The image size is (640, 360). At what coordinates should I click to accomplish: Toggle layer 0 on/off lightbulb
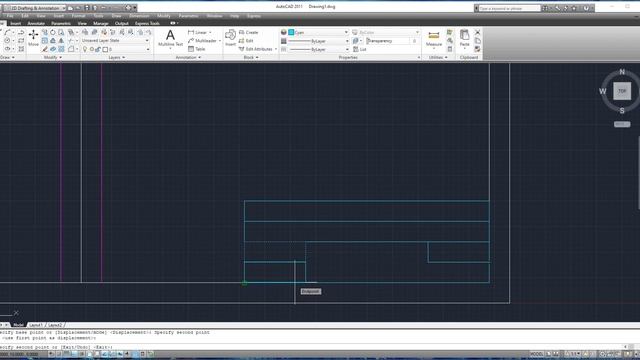(85, 49)
